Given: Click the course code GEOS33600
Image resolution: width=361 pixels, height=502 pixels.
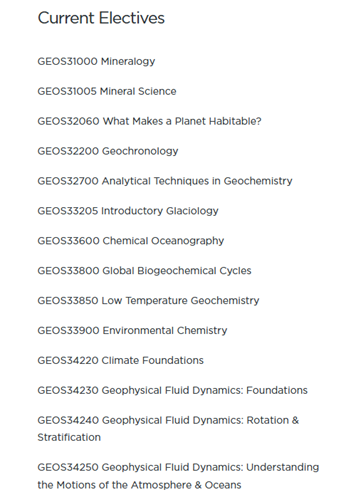Looking at the screenshot, I should click(x=68, y=241).
